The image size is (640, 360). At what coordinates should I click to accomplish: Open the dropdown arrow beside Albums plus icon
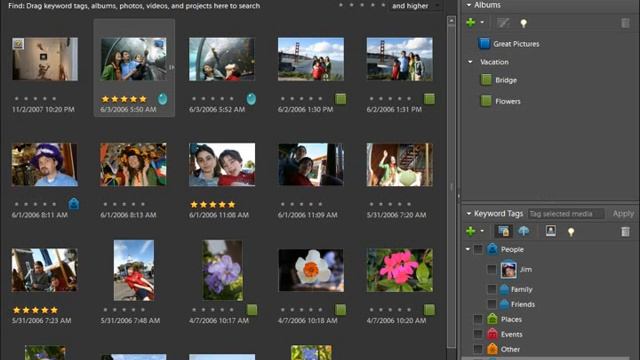click(482, 22)
